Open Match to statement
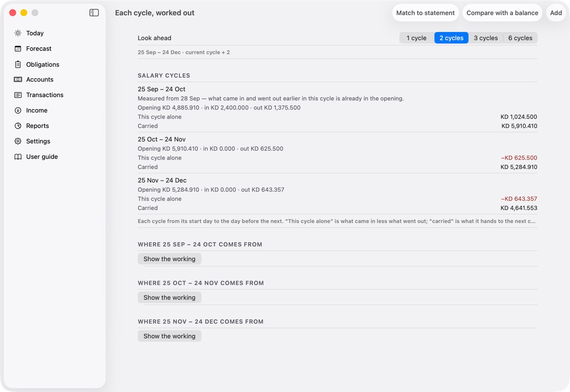 [x=425, y=13]
